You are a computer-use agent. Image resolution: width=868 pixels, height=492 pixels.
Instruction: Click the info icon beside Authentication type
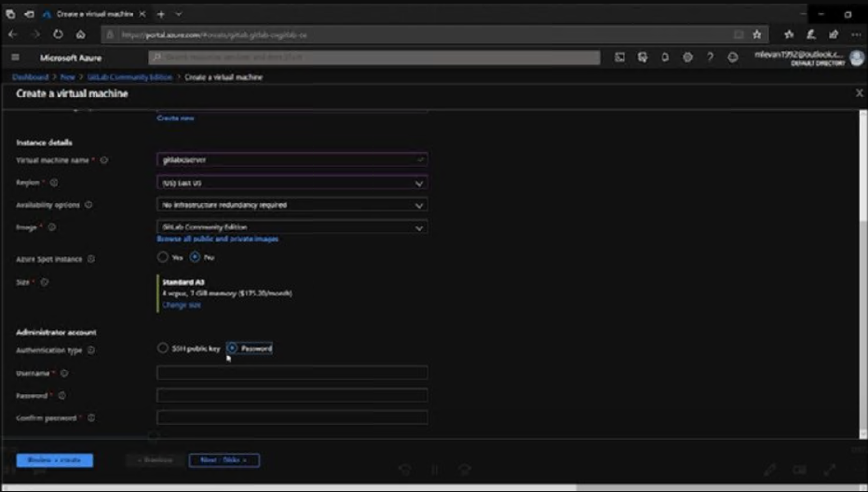tap(90, 350)
